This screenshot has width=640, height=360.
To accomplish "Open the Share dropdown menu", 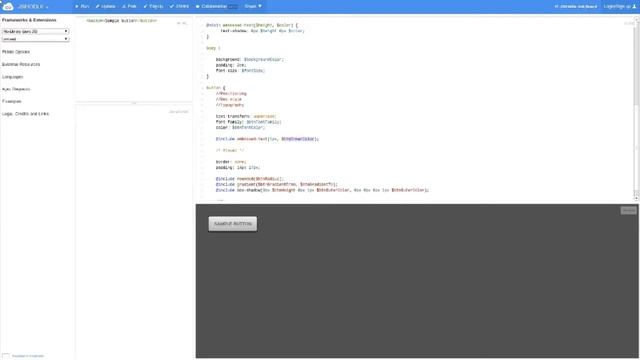I will 253,7.
